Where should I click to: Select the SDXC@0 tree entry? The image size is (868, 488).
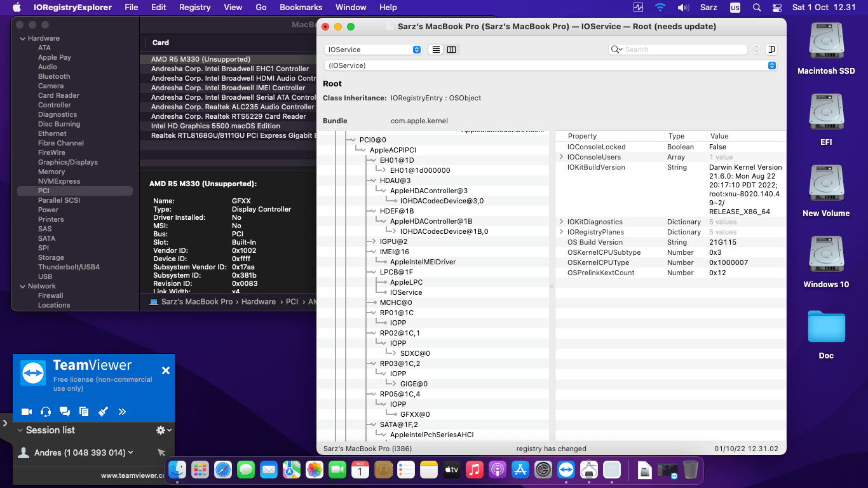(415, 353)
